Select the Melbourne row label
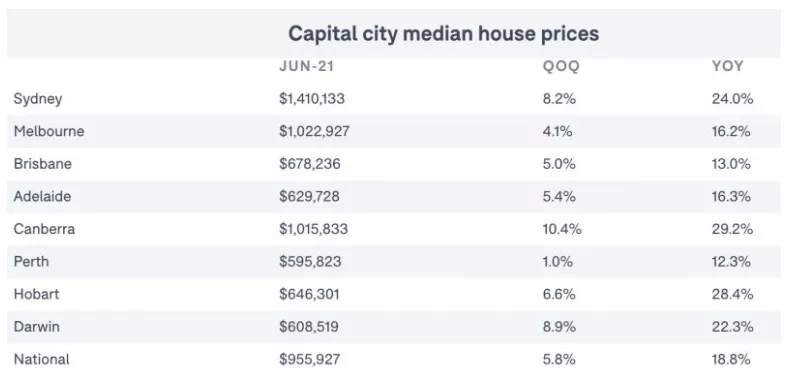786x390 pixels. [x=49, y=131]
